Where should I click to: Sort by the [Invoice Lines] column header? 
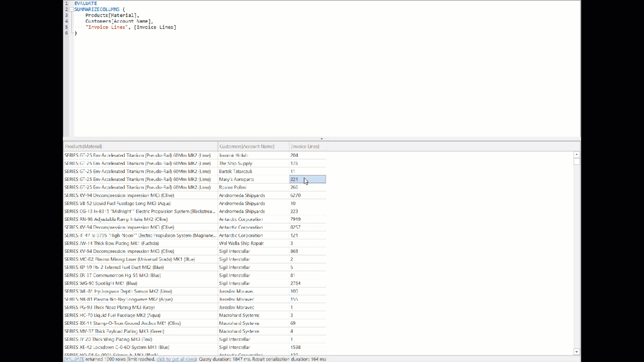(x=305, y=146)
